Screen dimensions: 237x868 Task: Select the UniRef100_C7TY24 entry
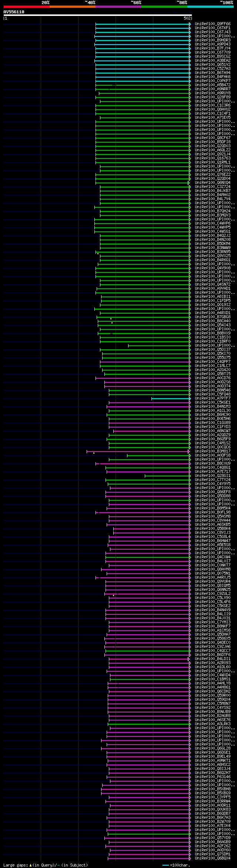213,480
